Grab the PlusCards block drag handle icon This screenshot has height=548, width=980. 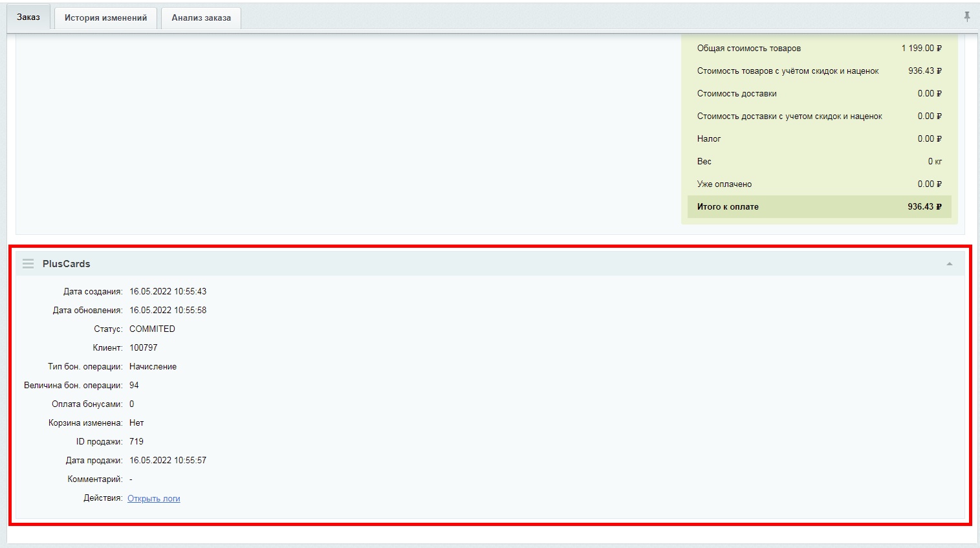tap(28, 264)
